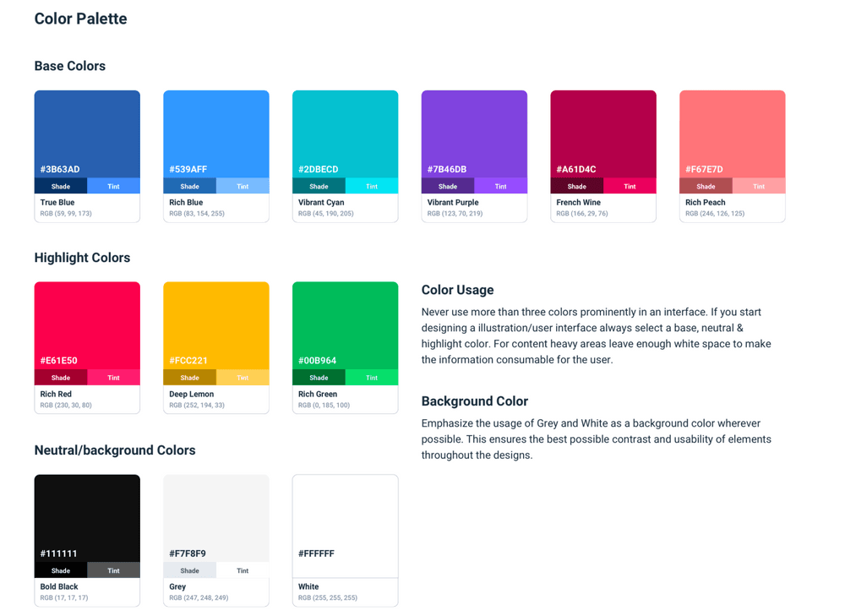845x616 pixels.
Task: Click the Shade button for Deep Lemon
Action: pyautogui.click(x=189, y=378)
